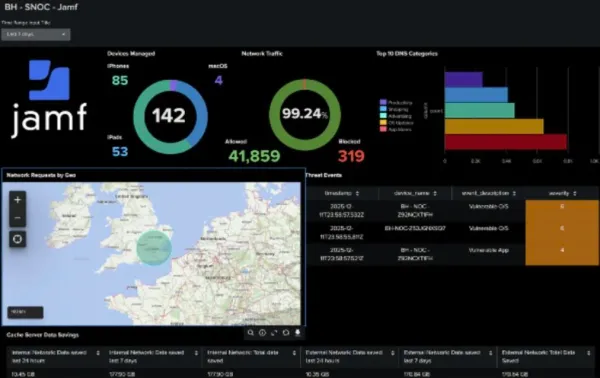
Task: Zoom in on the geo map
Action: 18,200
